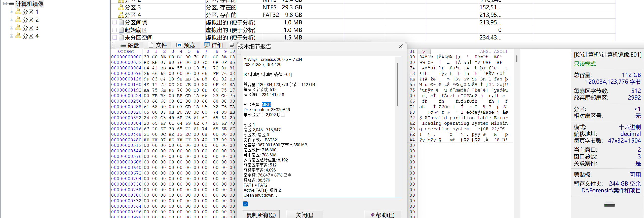Click the disk drive icon at bottom right

[609, 205]
